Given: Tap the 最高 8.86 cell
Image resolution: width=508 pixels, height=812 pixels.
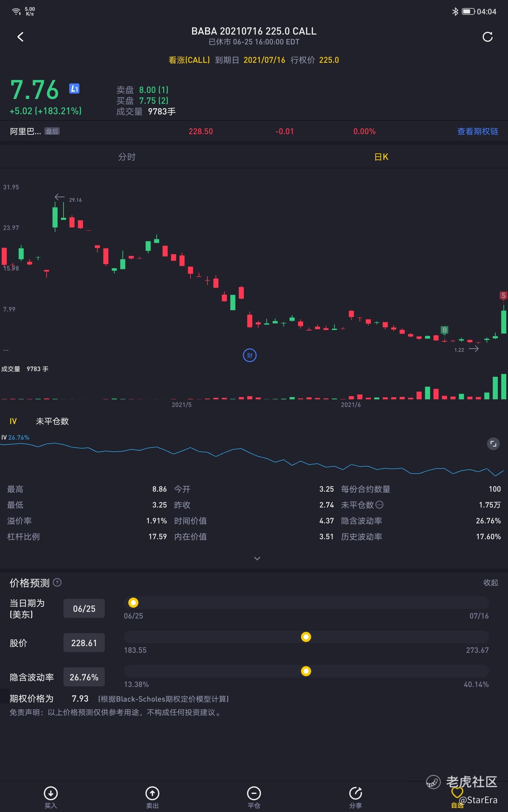Looking at the screenshot, I should 87,489.
